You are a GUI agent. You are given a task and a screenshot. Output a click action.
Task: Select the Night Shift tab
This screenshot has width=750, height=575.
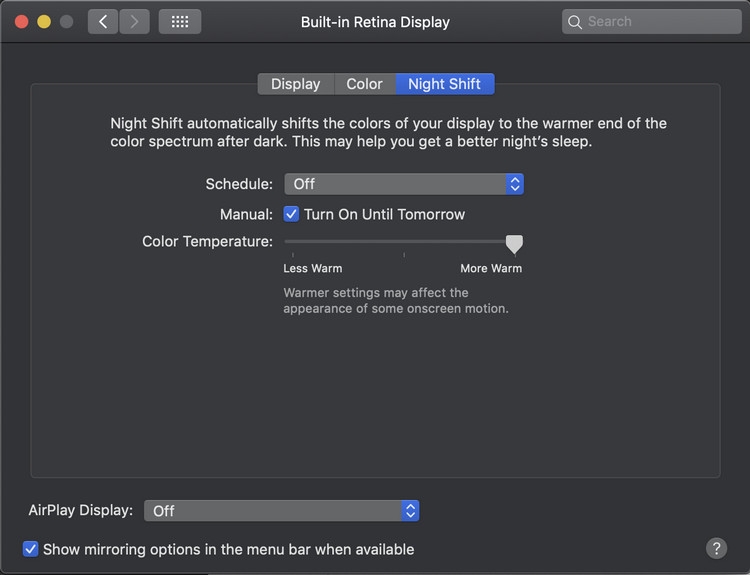pyautogui.click(x=444, y=84)
